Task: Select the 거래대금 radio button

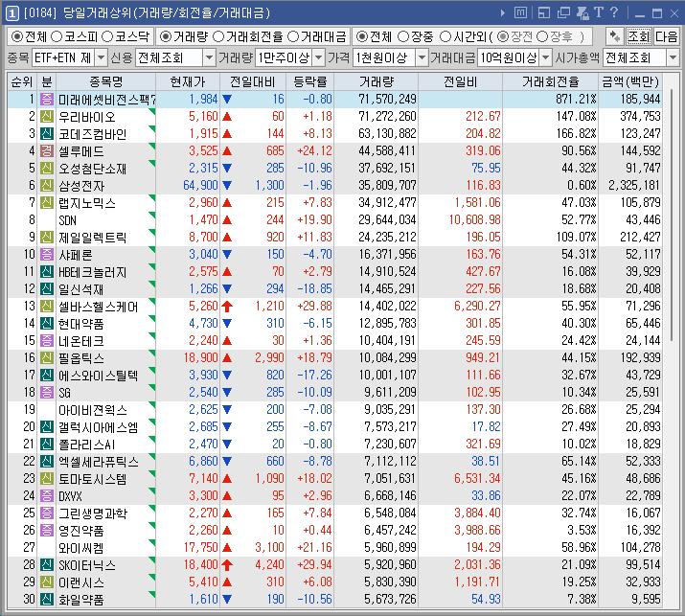Action: [x=294, y=36]
